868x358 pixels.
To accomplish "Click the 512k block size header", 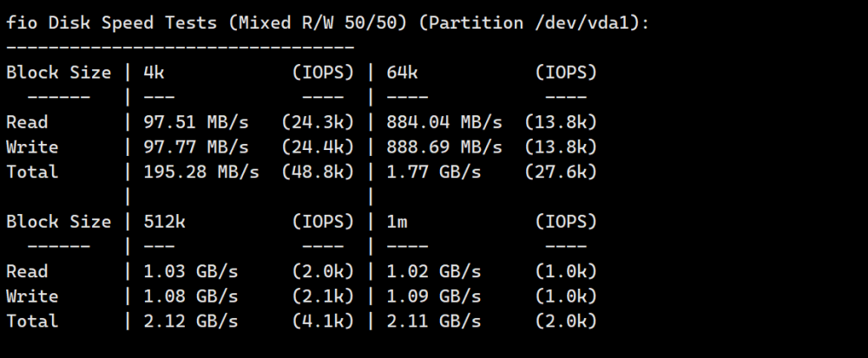I will click(164, 222).
